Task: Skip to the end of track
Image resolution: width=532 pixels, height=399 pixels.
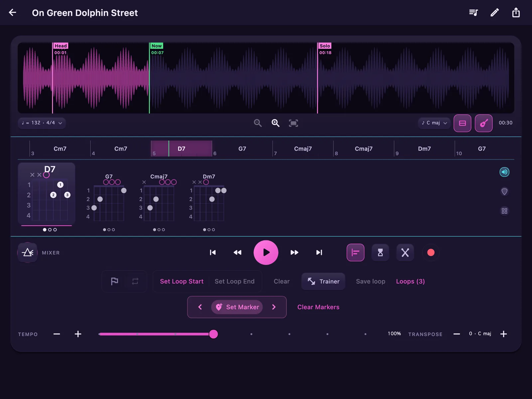Action: (x=319, y=252)
